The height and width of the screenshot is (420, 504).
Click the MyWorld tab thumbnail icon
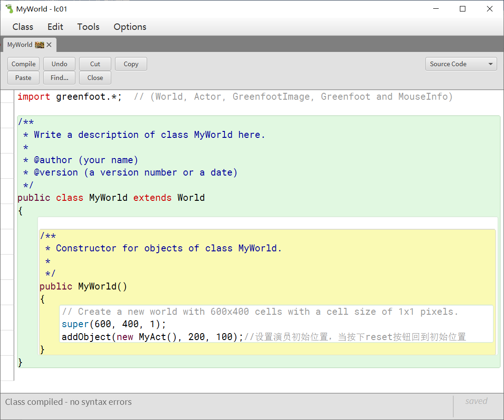(x=40, y=45)
